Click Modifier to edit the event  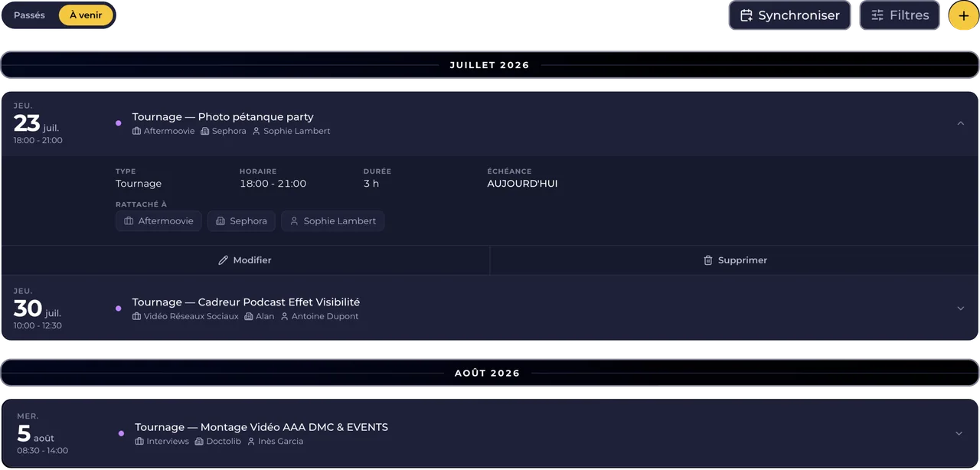(245, 260)
